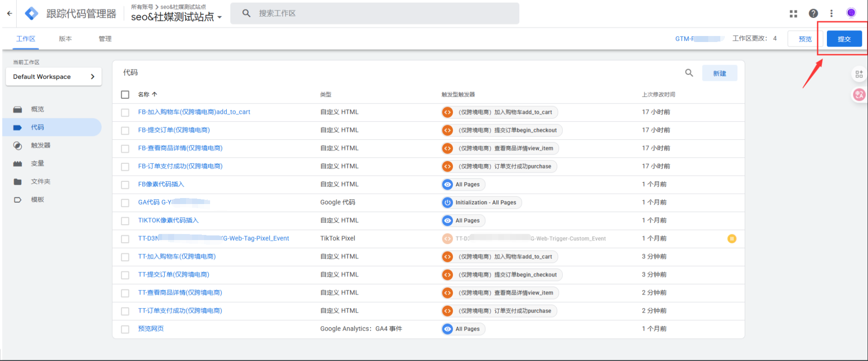This screenshot has width=868, height=361.
Task: Check the FB像素代码插入 row checkbox
Action: point(125,185)
